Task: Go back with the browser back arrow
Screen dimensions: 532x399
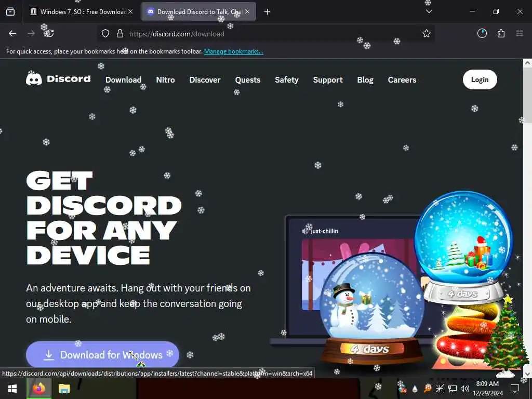Action: point(12,33)
